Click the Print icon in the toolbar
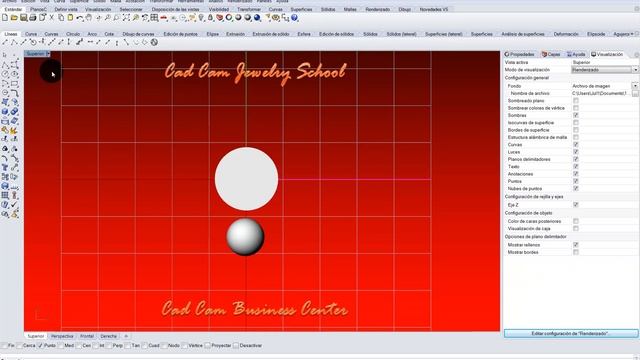 point(33,18)
